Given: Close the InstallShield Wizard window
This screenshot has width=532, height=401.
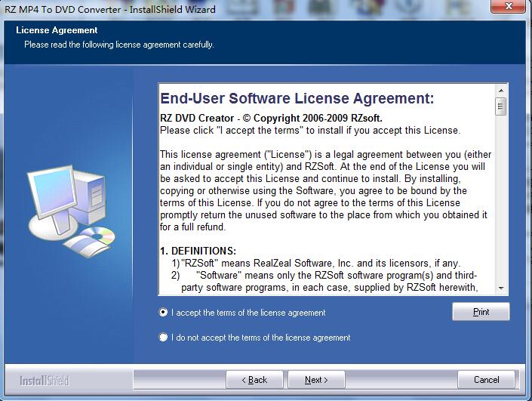Looking at the screenshot, I should pyautogui.click(x=509, y=6).
